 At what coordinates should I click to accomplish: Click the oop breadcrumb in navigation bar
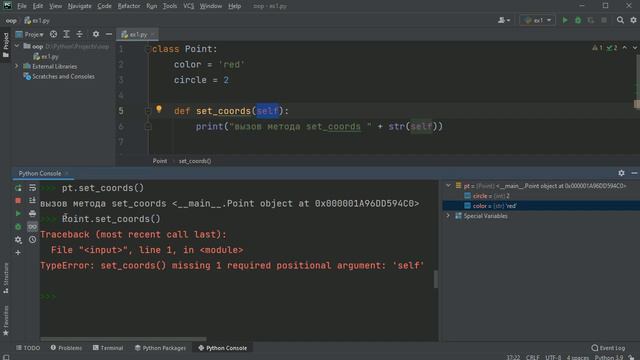pyautogui.click(x=11, y=20)
